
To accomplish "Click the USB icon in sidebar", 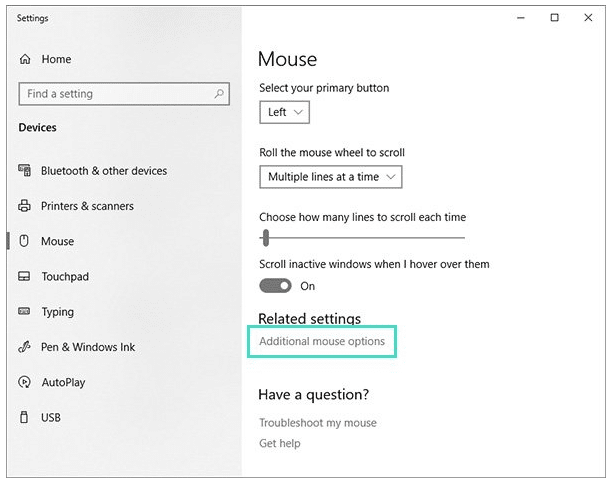I will tap(25, 418).
